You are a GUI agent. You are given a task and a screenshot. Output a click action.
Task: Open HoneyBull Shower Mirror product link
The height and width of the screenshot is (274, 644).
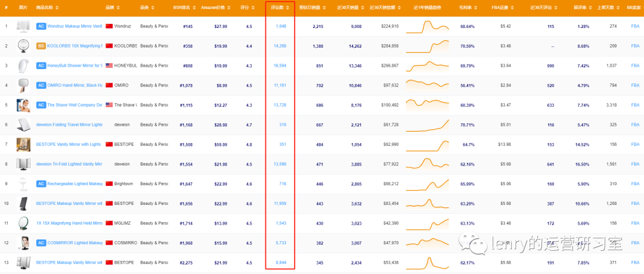(75, 66)
